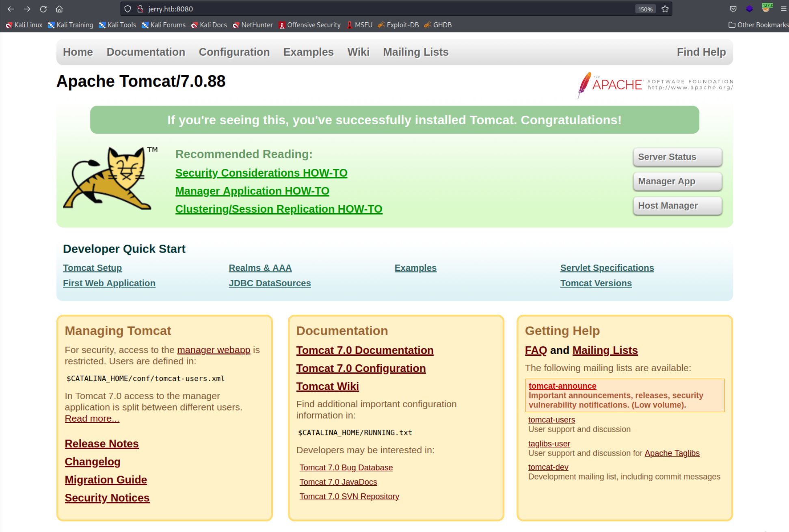The width and height of the screenshot is (789, 532).
Task: Click the browser back arrow
Action: click(x=11, y=9)
